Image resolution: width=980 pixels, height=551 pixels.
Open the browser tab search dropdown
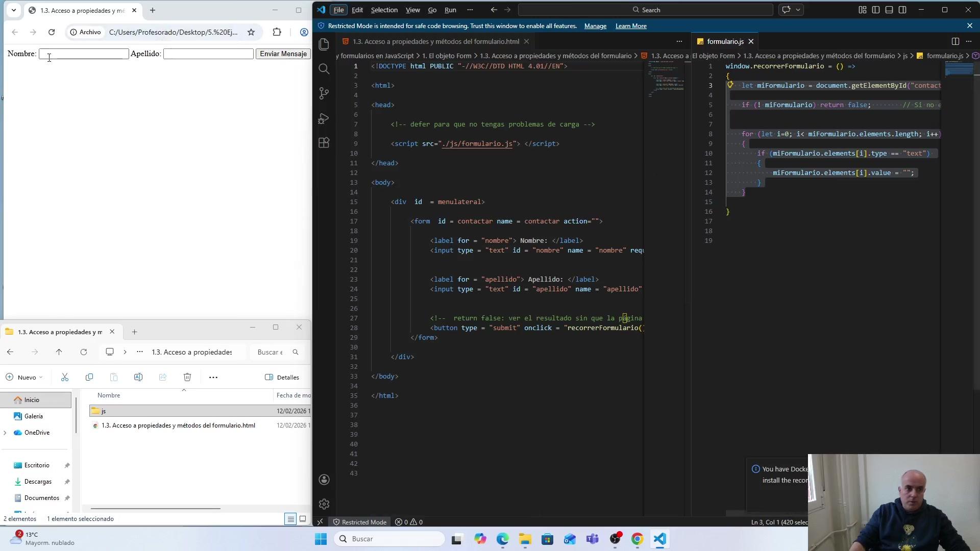pos(14,10)
